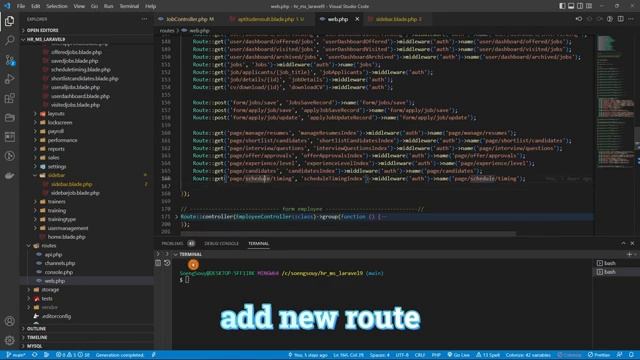Open channels.php in the routes folder
The image size is (640, 360).
60,263
